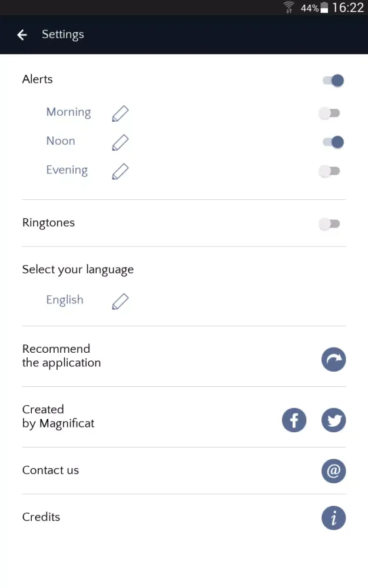
Task: Navigate back with the arrow icon
Action: point(21,35)
